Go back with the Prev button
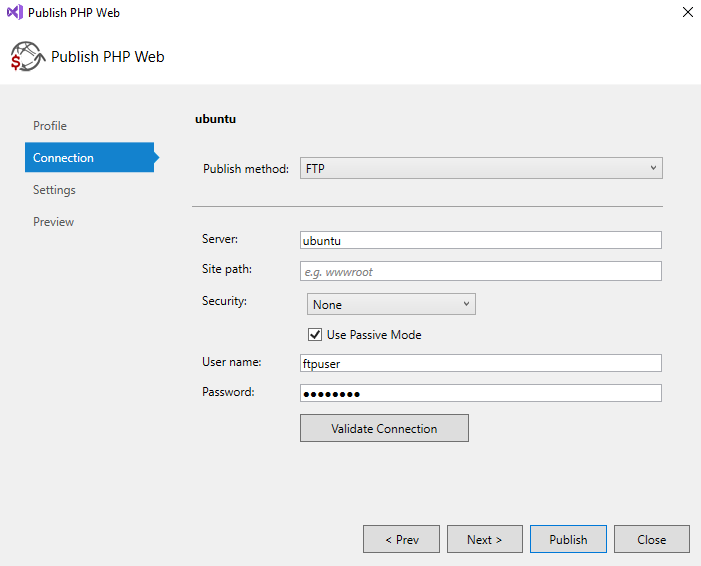The width and height of the screenshot is (701, 566). (x=401, y=539)
